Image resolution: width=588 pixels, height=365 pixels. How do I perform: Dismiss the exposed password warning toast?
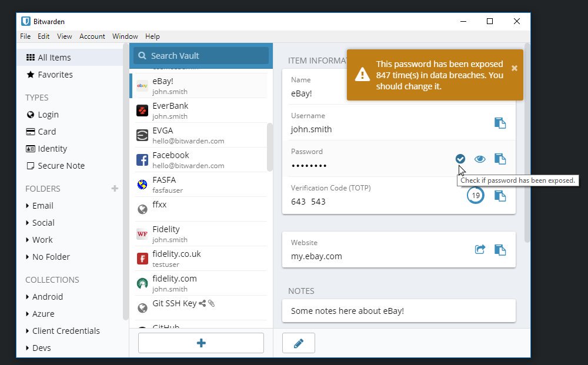[514, 68]
